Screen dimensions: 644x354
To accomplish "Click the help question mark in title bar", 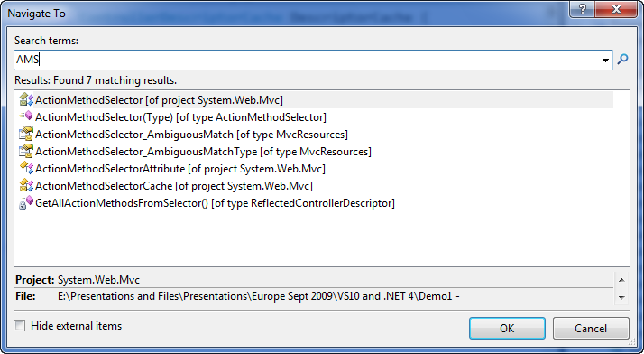I will [x=583, y=9].
